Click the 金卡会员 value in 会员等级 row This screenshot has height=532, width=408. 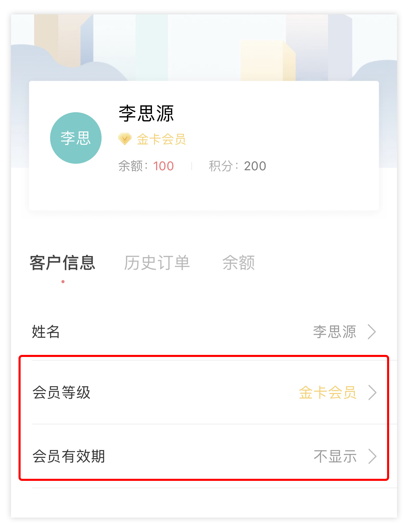point(328,393)
